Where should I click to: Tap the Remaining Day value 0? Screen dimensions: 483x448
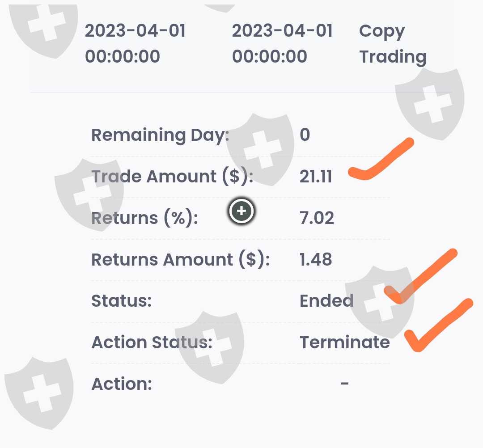pyautogui.click(x=305, y=135)
